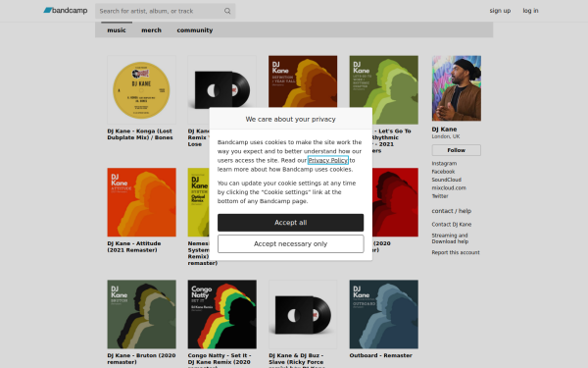Click the Bandcamp logo
The height and width of the screenshot is (368, 588).
(x=66, y=11)
